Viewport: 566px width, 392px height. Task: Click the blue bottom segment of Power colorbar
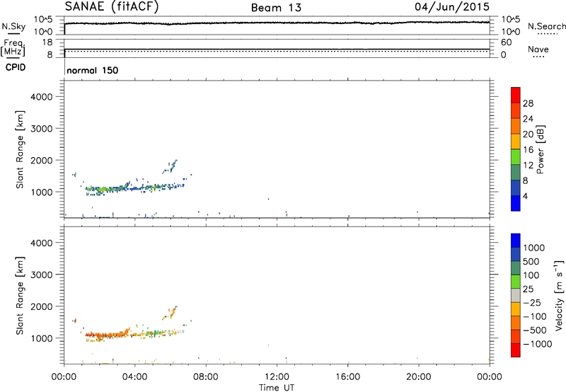pos(516,203)
